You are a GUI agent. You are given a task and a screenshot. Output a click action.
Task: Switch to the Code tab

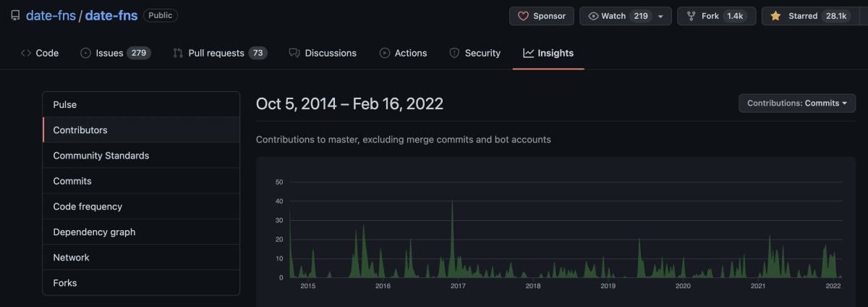pyautogui.click(x=40, y=53)
